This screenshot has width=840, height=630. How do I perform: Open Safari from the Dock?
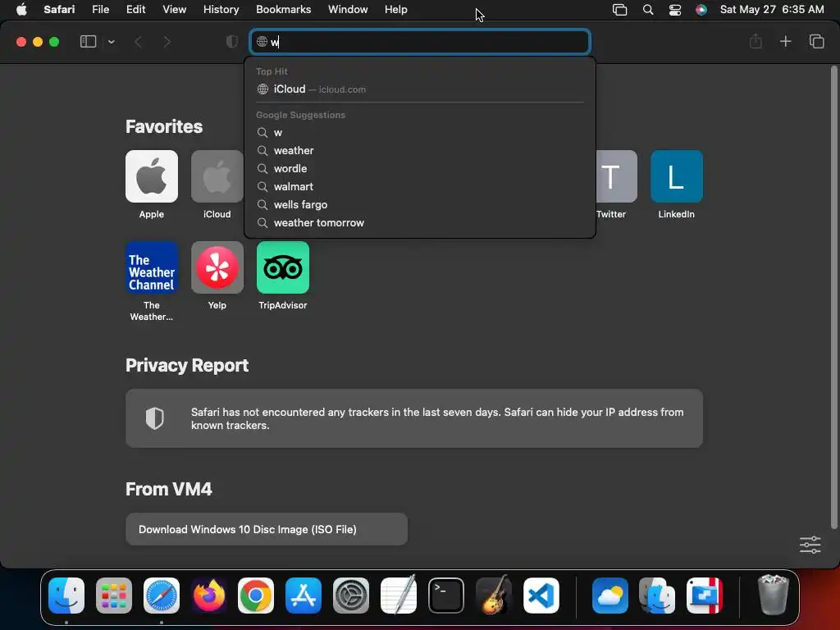point(162,596)
